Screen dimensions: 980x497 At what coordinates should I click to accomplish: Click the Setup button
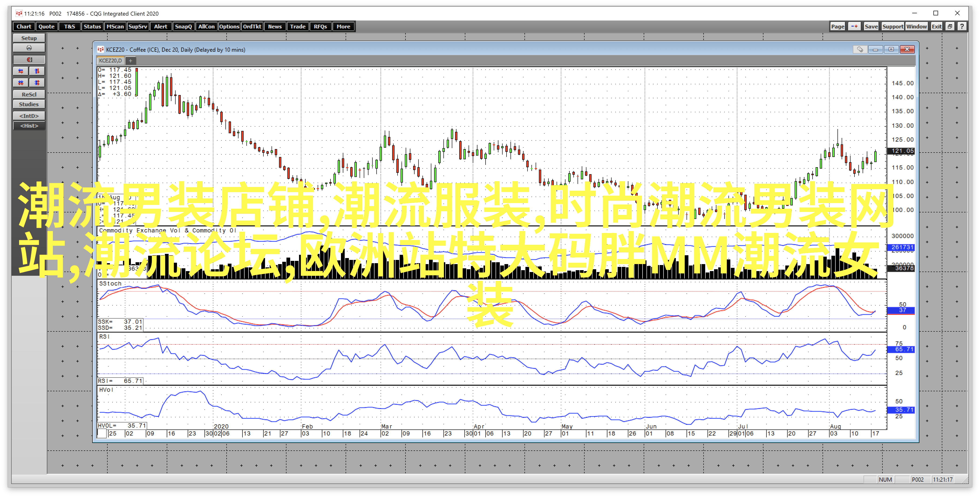click(x=29, y=38)
